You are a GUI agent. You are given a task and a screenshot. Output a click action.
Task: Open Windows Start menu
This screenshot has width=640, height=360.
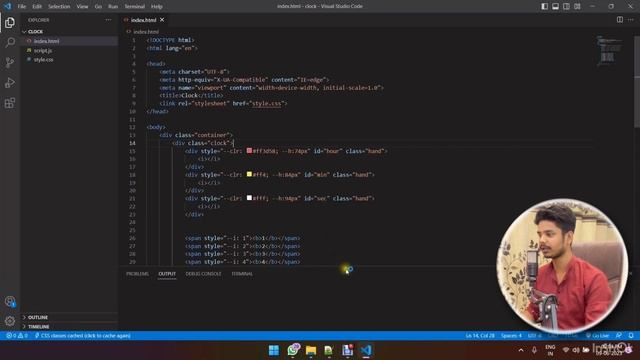click(x=274, y=350)
